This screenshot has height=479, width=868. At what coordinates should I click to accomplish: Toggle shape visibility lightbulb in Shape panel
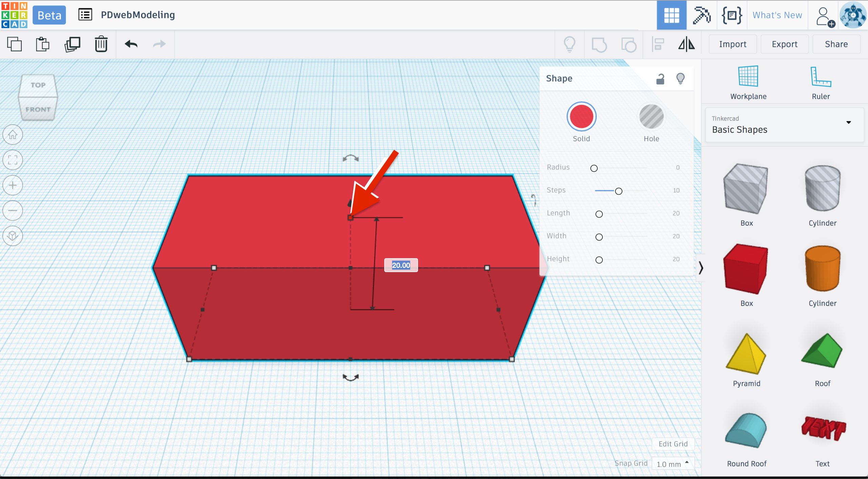click(x=680, y=79)
